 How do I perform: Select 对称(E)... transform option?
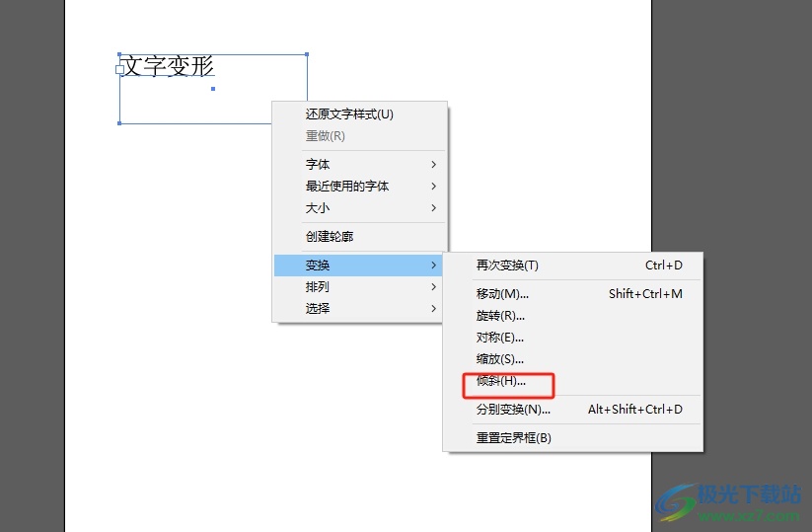pyautogui.click(x=573, y=338)
